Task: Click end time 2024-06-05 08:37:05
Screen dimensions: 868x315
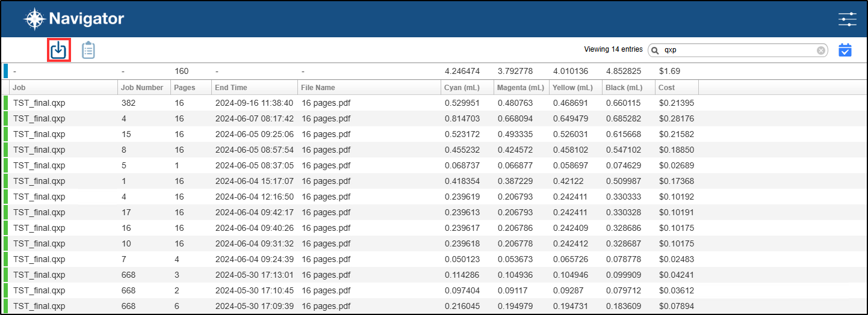Action: pyautogui.click(x=254, y=165)
